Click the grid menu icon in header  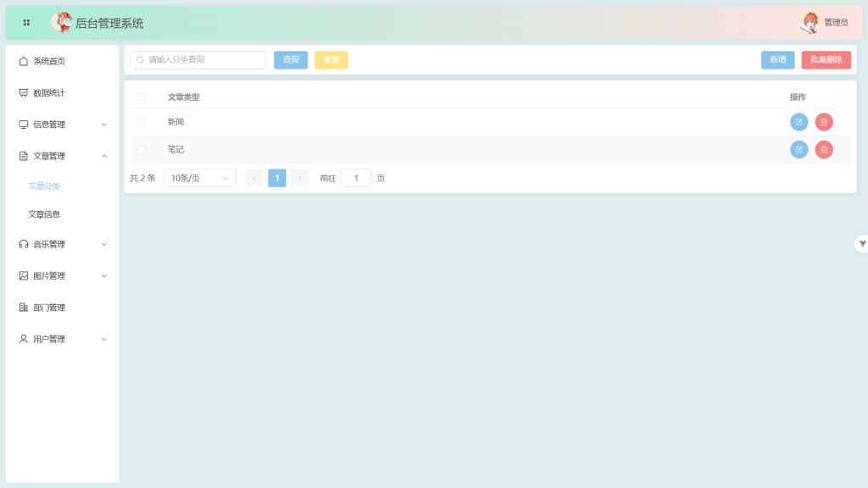tap(26, 23)
